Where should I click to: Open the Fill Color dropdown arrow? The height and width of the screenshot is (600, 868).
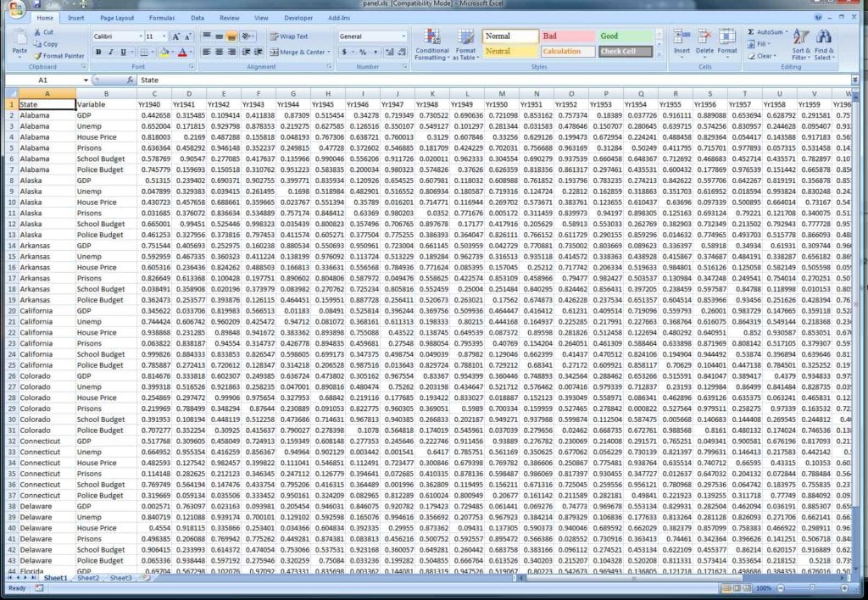(x=173, y=52)
